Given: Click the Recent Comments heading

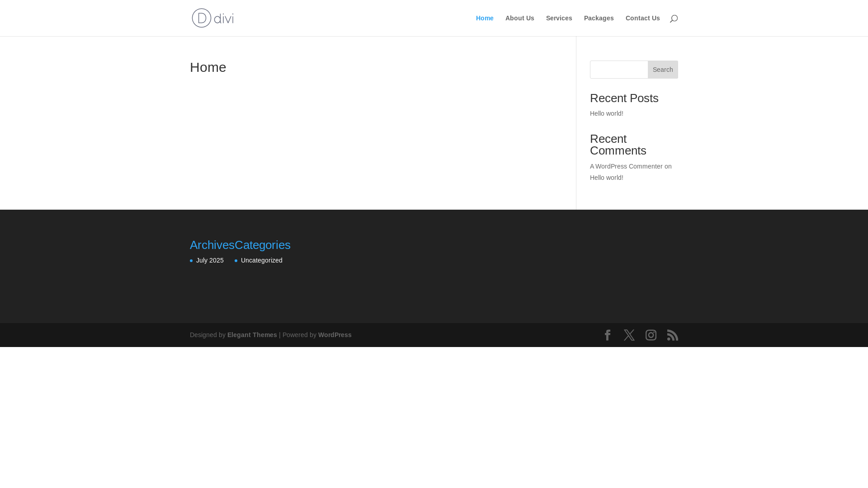Looking at the screenshot, I should [618, 145].
